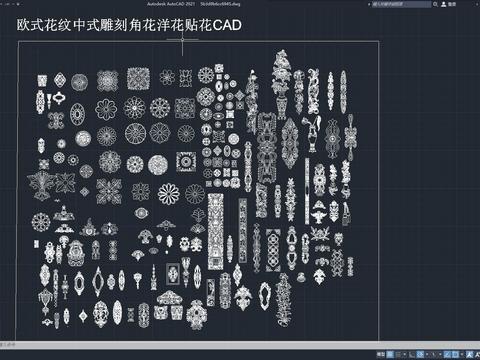Click the drawing title text ending in CAD
This screenshot has width=480, height=360.
tap(129, 25)
